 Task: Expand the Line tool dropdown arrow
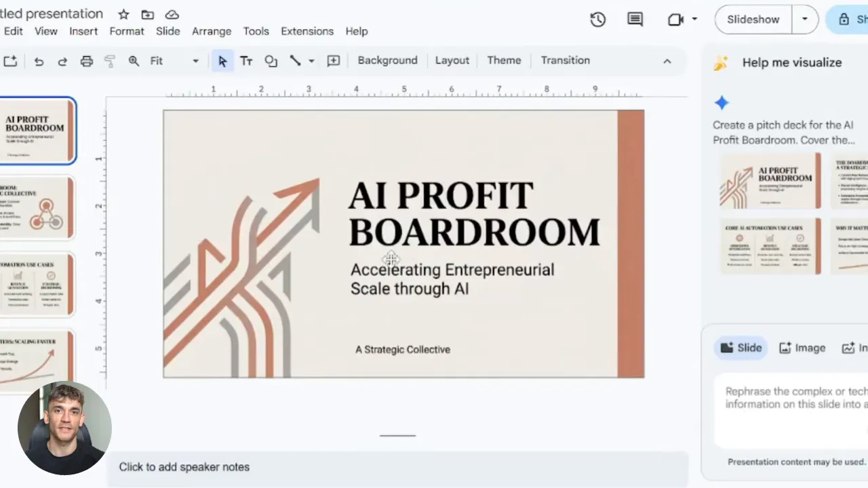(x=311, y=61)
